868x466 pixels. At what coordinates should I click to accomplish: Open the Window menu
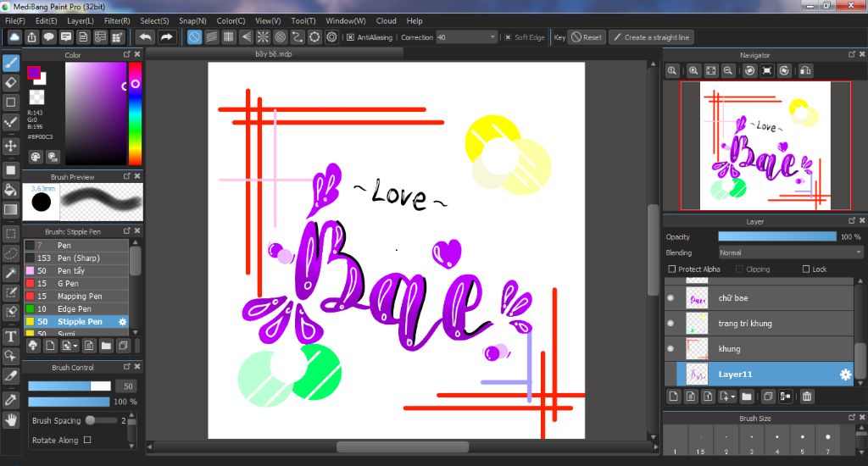coord(346,20)
